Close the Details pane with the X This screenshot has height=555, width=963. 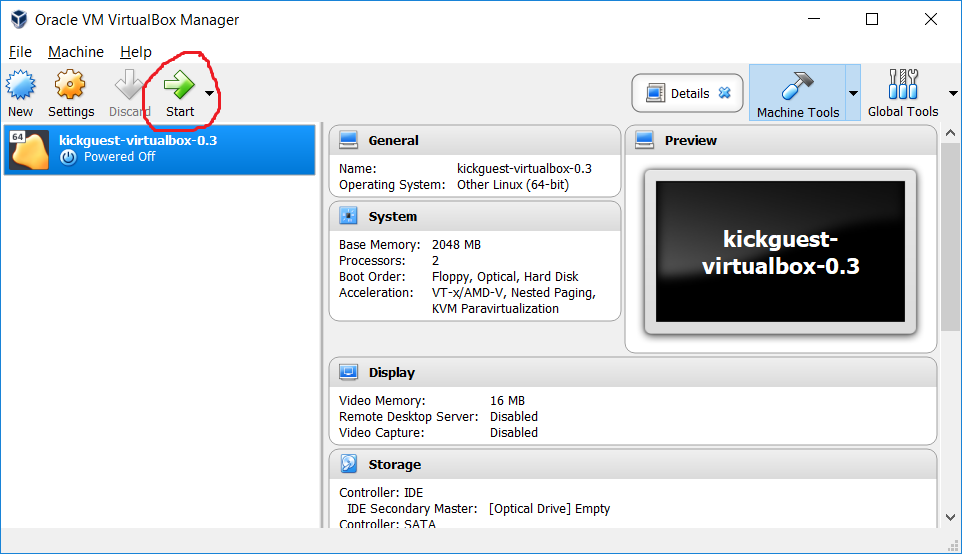tap(725, 94)
